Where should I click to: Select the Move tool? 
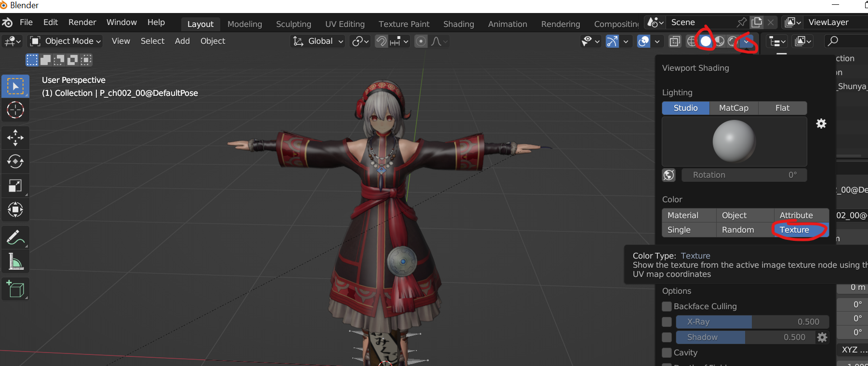15,138
